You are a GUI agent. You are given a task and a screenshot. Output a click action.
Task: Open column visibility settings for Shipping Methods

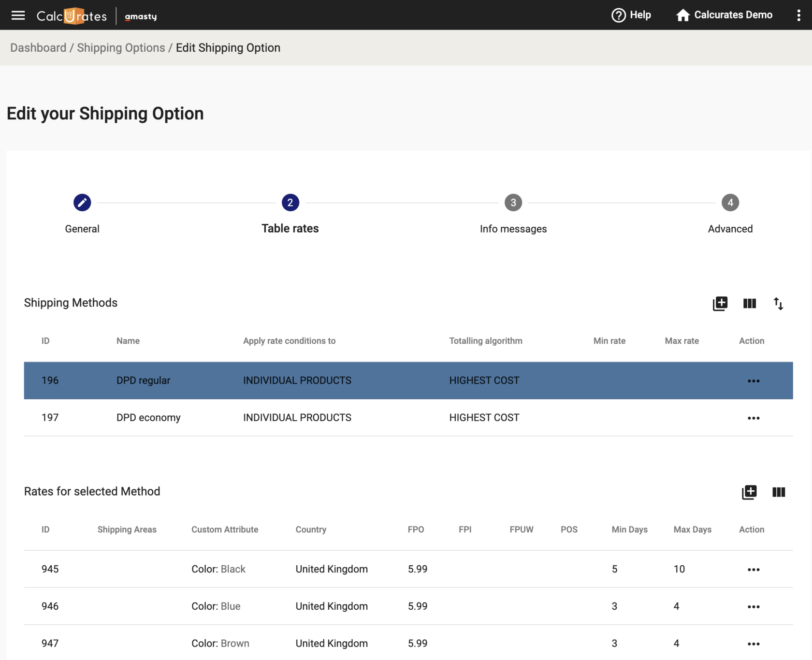[x=750, y=304]
